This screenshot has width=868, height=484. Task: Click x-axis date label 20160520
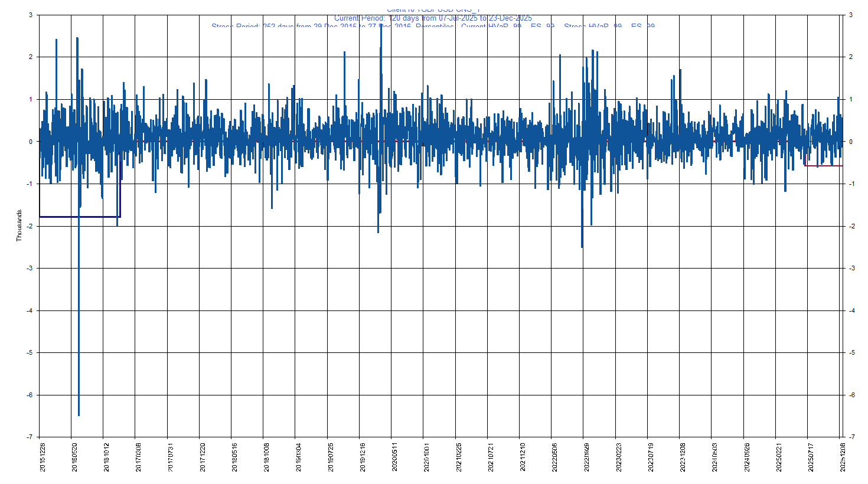tap(74, 457)
